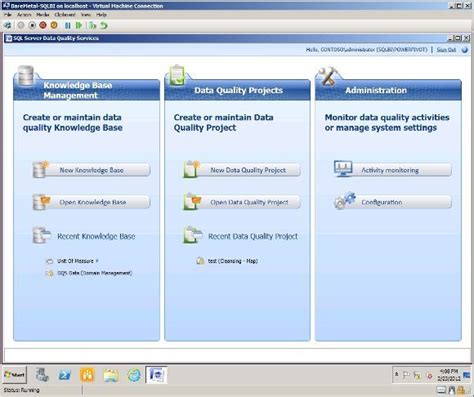Click the "Status: Running" status bar text
Screen dimensions: 474x397
pyautogui.click(x=21, y=390)
